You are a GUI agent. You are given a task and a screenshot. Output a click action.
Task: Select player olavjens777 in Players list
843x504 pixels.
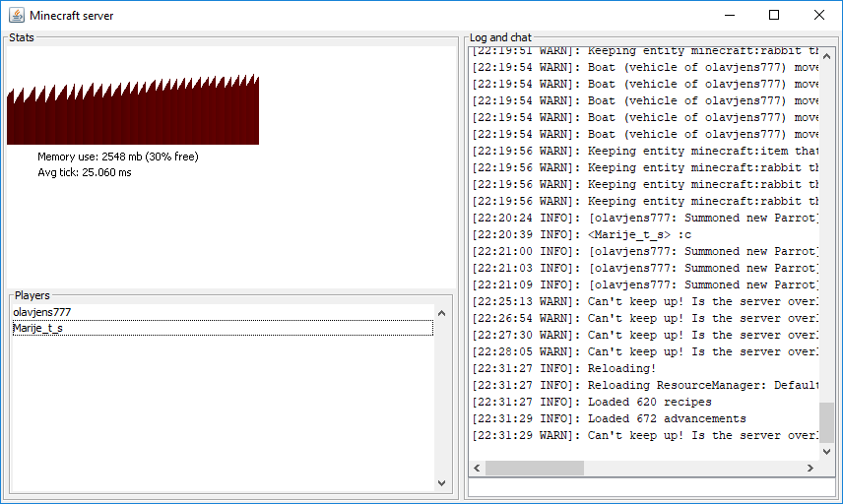[223, 312]
